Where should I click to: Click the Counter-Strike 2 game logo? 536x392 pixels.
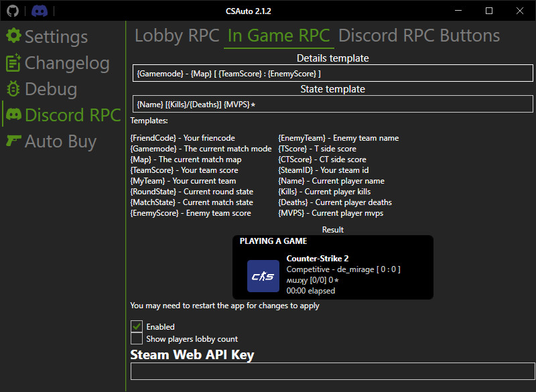click(x=263, y=276)
